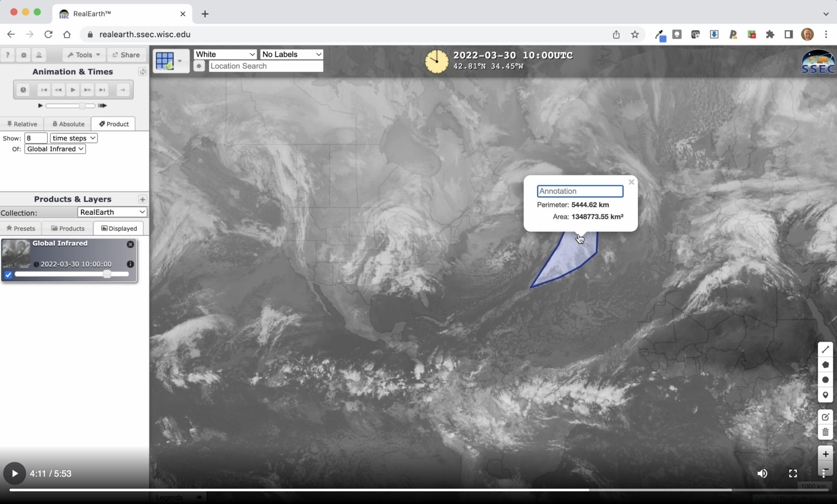
Task: Click the delete annotations trash icon
Action: [825, 432]
